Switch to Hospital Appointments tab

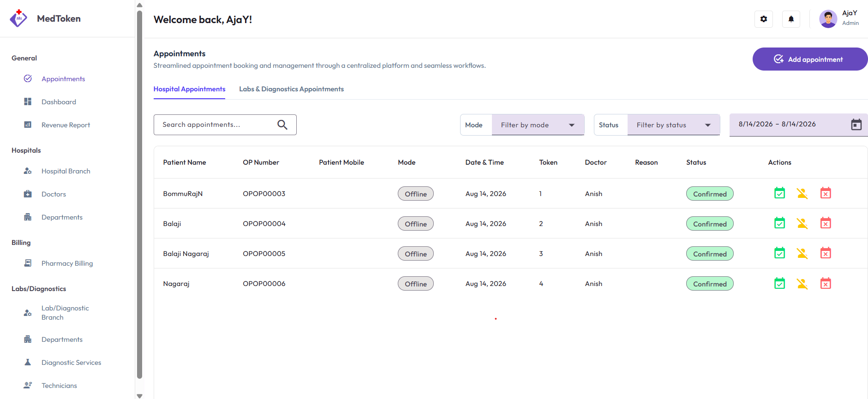[189, 89]
